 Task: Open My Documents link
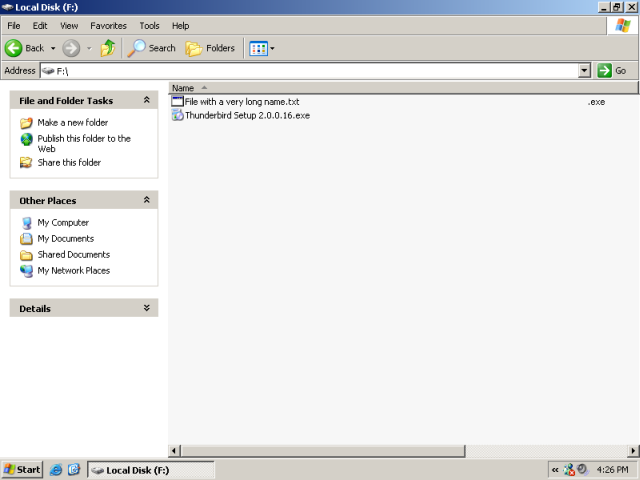[66, 238]
